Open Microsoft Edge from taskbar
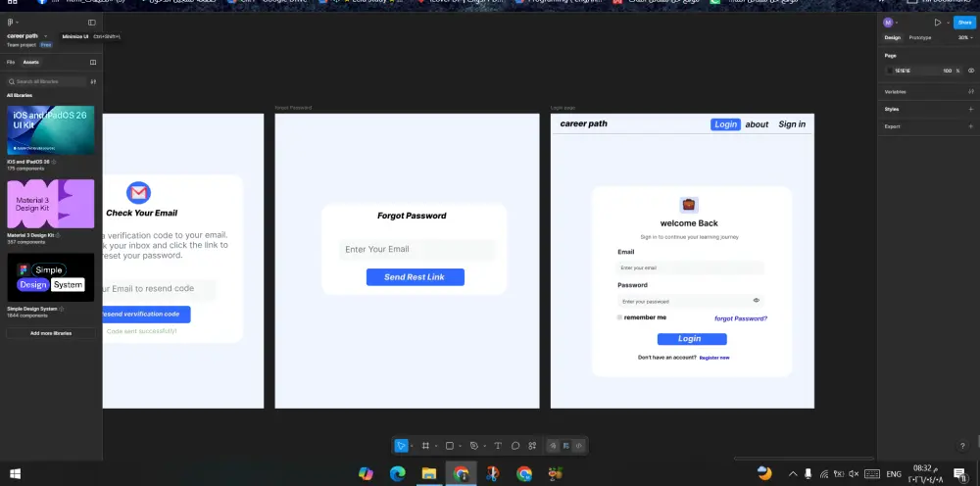The height and width of the screenshot is (486, 980). coord(398,473)
